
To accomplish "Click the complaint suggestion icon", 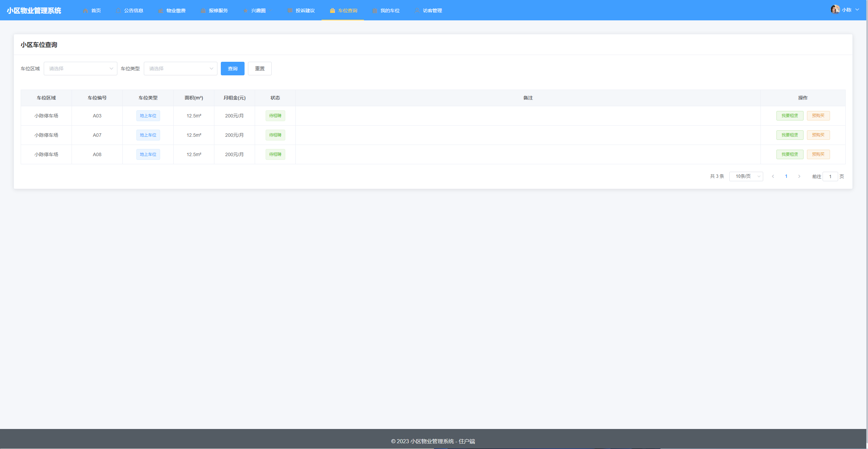I will coord(290,11).
